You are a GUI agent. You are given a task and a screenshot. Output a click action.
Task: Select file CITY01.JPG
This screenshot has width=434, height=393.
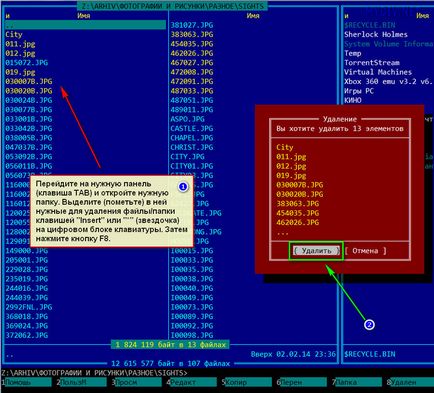[x=192, y=166]
